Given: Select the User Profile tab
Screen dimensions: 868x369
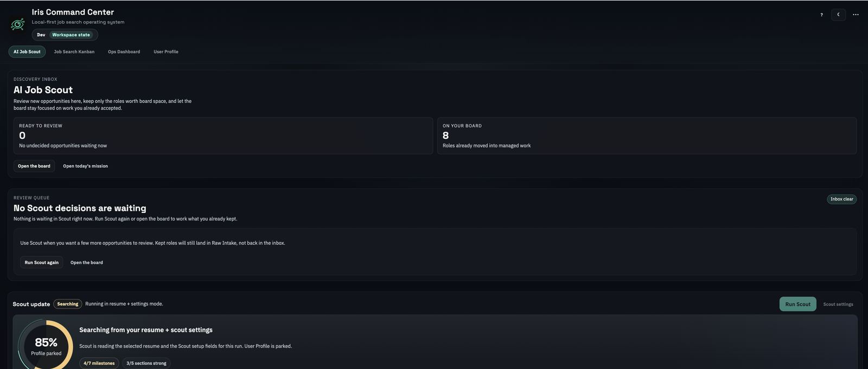Looking at the screenshot, I should 165,51.
